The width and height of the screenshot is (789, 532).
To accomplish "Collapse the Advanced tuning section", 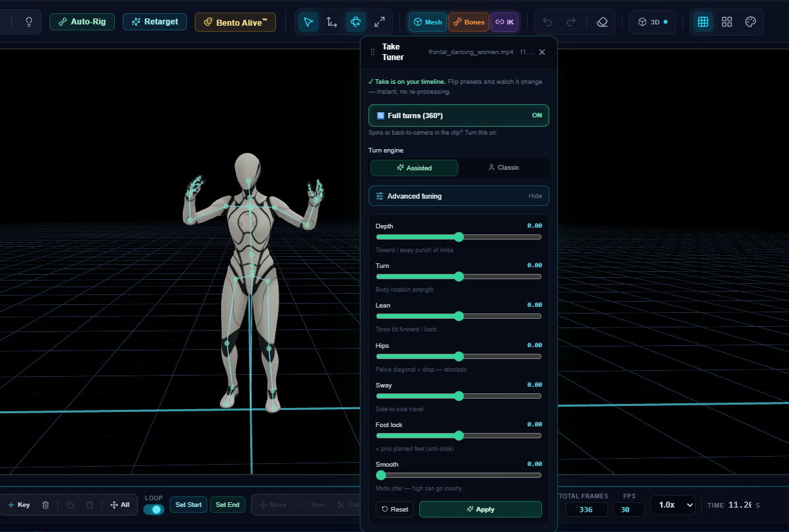I will [458, 196].
